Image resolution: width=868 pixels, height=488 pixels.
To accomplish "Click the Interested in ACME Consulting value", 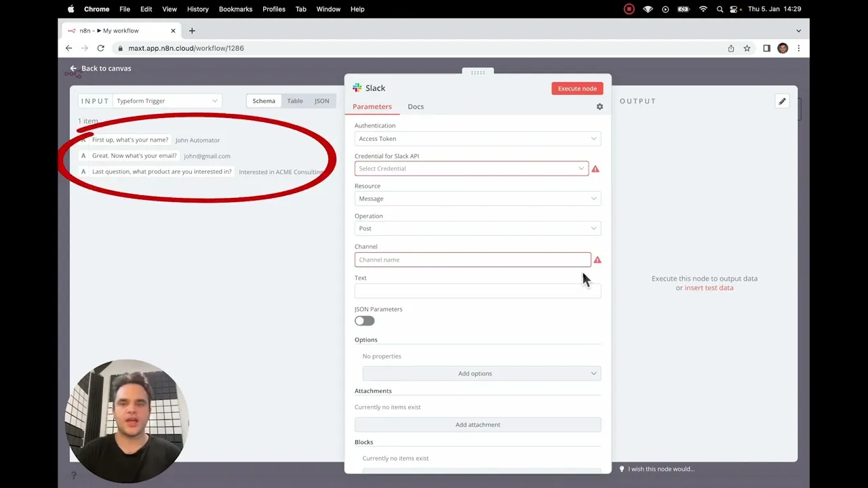I will tap(281, 172).
